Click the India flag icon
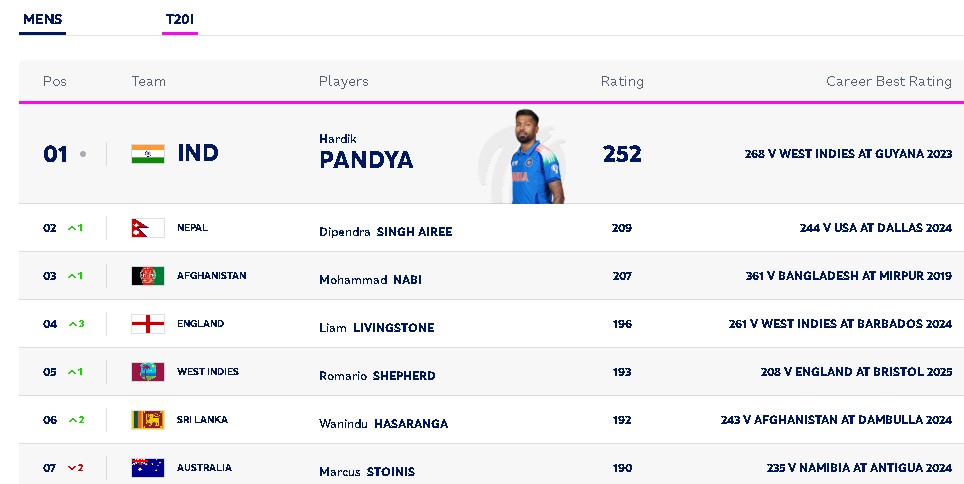Screen dimensions: 964x484 [x=147, y=154]
